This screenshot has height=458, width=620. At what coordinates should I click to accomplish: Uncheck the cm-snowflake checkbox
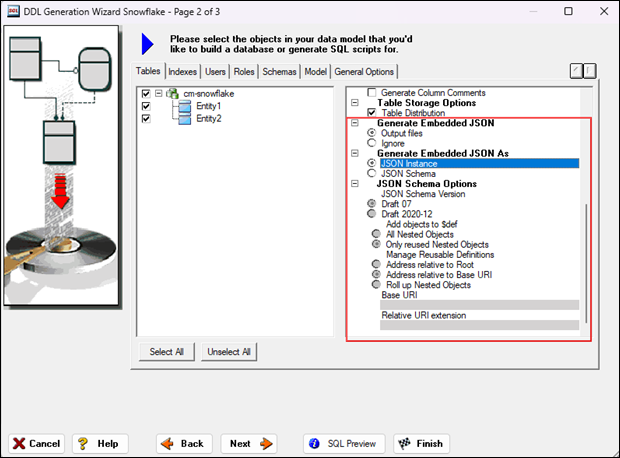pyautogui.click(x=146, y=94)
